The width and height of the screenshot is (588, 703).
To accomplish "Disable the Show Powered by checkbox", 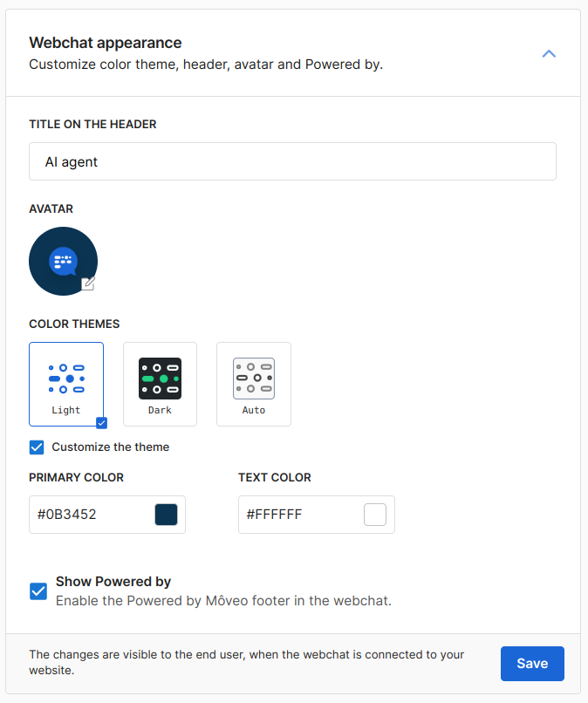I will click(38, 591).
